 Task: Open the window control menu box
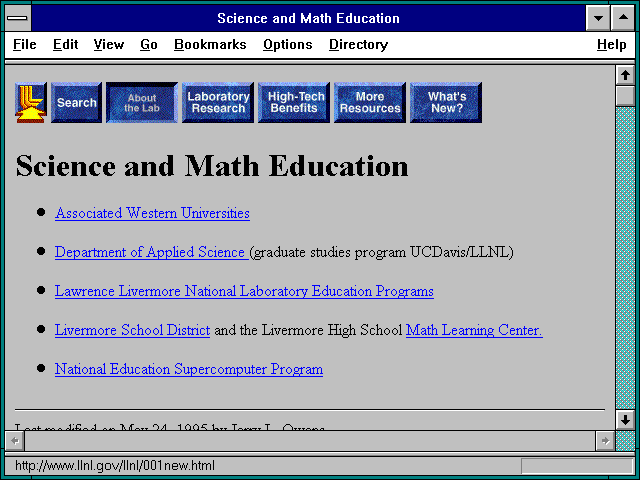tap(18, 18)
